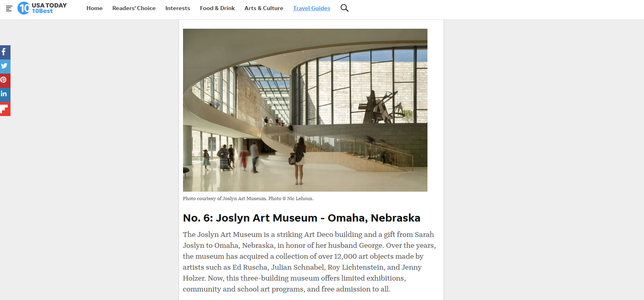Share on Twitter via sidebar icon
The width and height of the screenshot is (644, 300).
click(5, 66)
